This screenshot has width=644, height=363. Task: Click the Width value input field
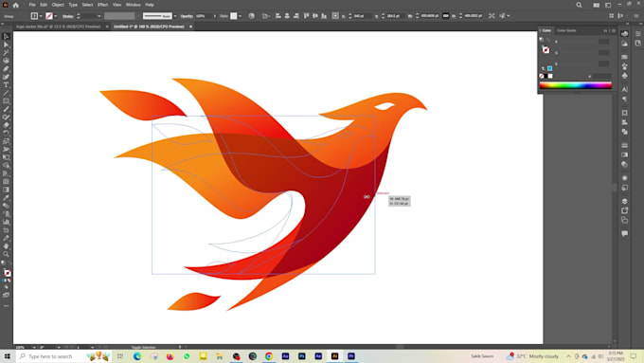coord(430,16)
